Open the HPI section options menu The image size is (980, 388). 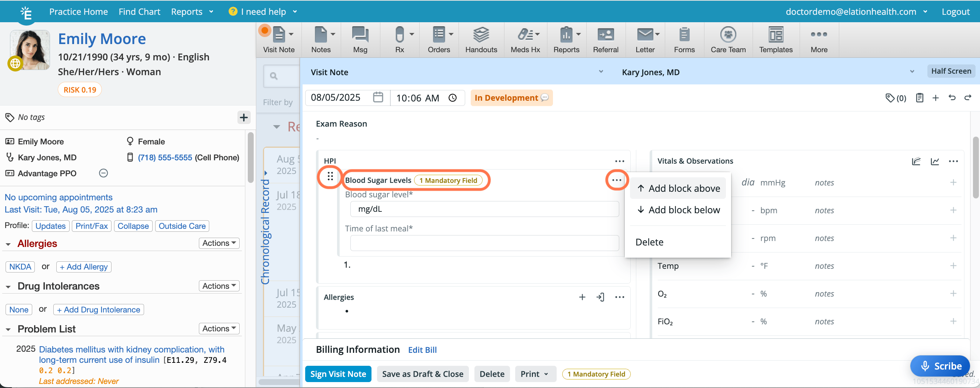tap(619, 161)
